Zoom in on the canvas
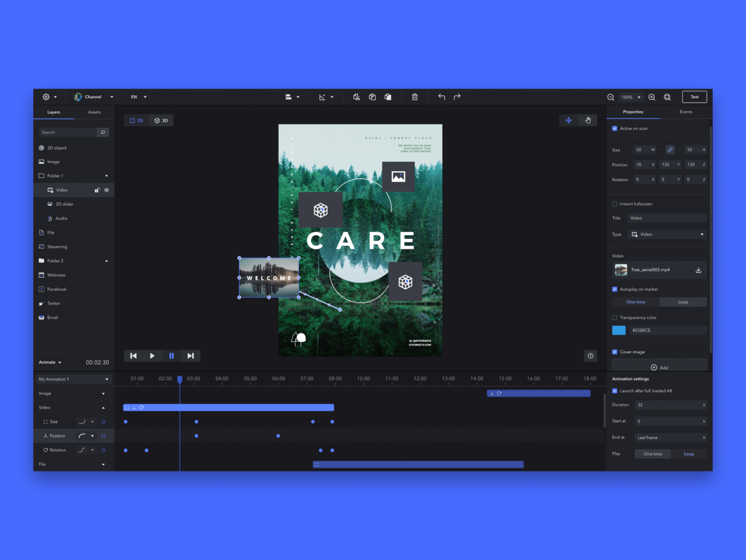This screenshot has width=746, height=560. coord(652,97)
